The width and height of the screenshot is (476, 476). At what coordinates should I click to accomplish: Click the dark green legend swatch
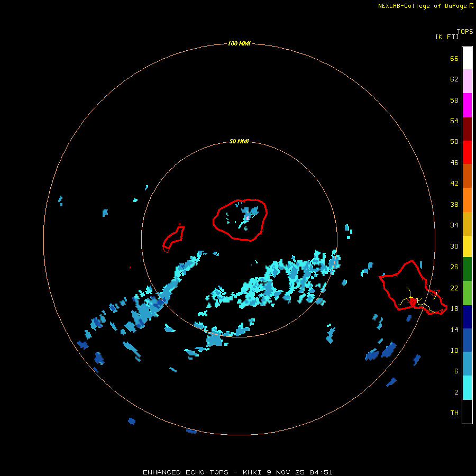click(x=467, y=269)
